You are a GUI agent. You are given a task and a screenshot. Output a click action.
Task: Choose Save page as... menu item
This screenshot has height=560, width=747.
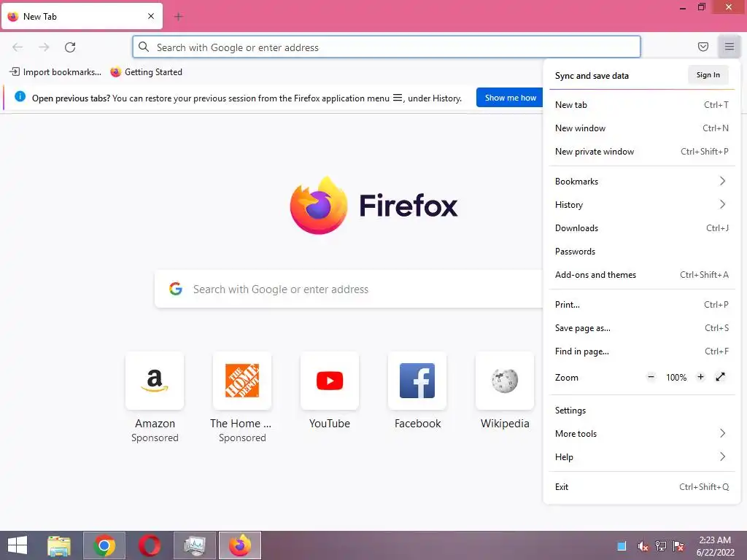(641, 328)
